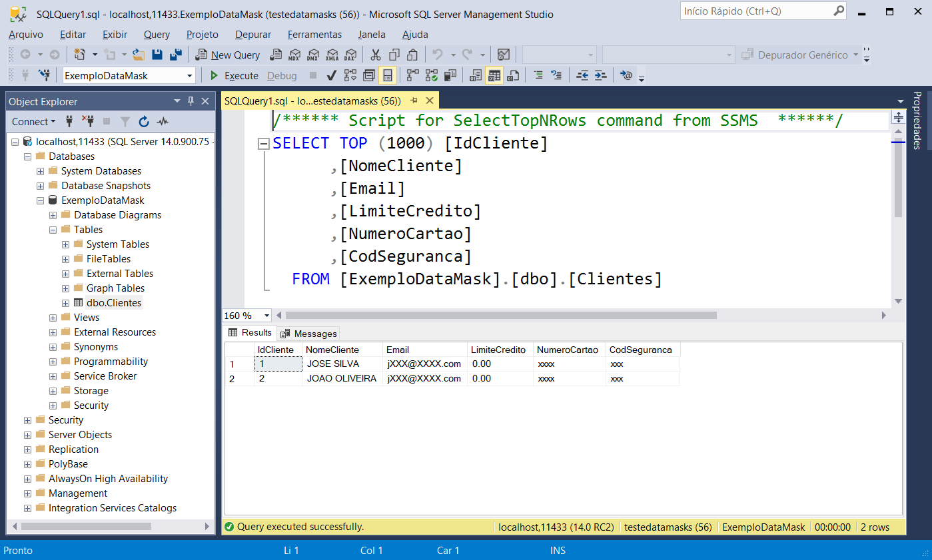932x560 pixels.
Task: Parse the query with the checkmark icon
Action: click(331, 75)
